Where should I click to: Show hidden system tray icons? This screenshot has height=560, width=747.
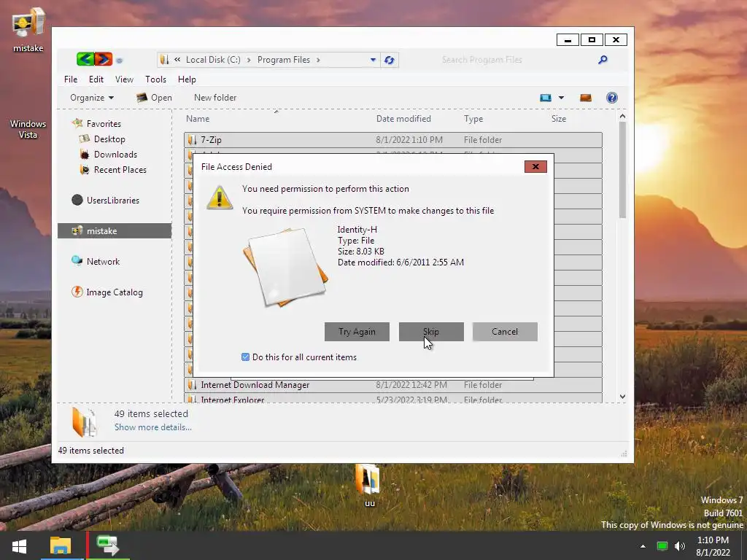[643, 546]
